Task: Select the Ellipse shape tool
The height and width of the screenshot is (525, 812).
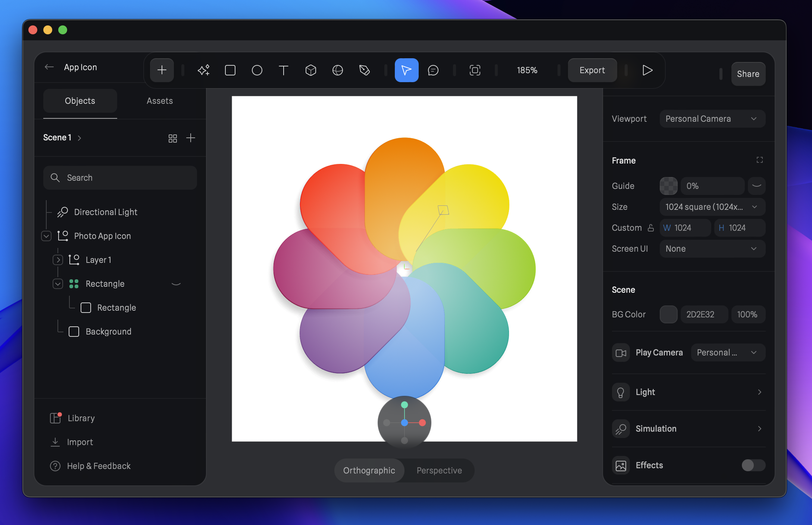Action: [257, 70]
